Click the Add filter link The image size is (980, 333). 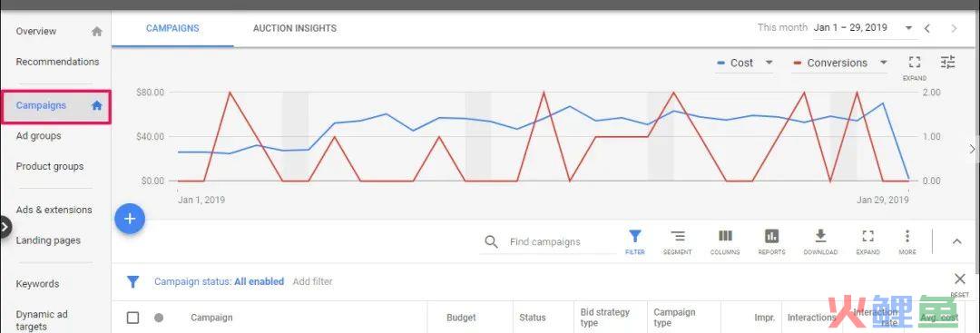(312, 282)
